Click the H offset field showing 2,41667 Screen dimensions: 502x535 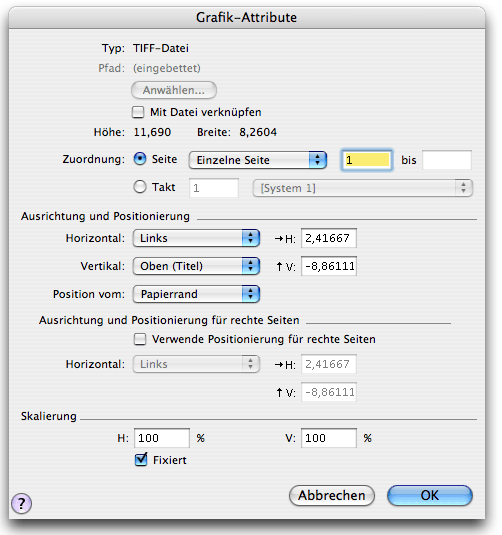[329, 238]
